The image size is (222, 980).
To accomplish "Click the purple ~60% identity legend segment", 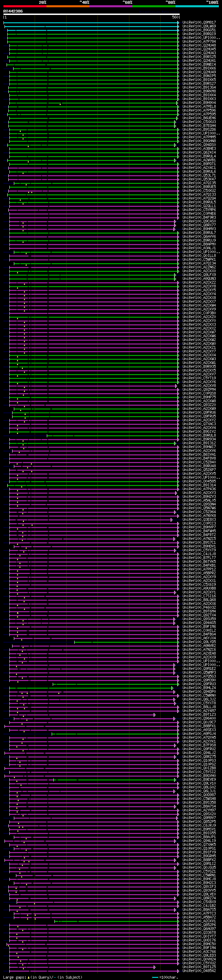I will 111,6.
